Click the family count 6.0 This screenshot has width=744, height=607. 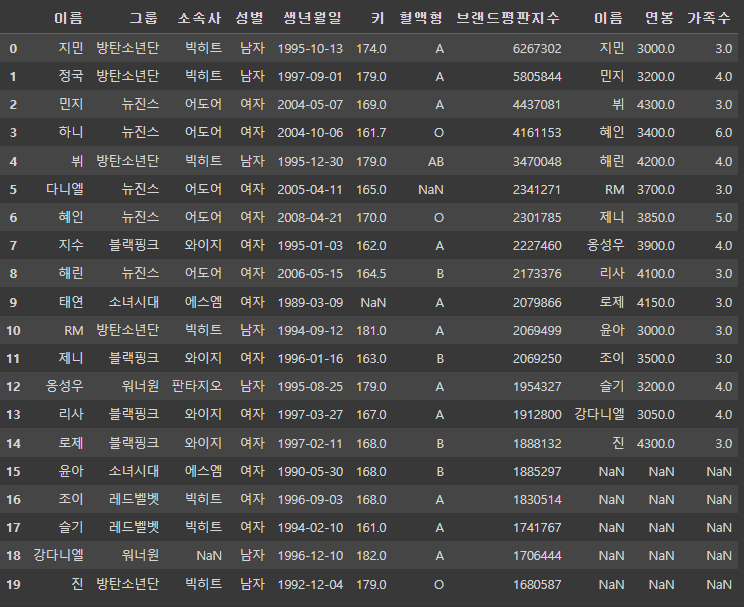coord(723,132)
